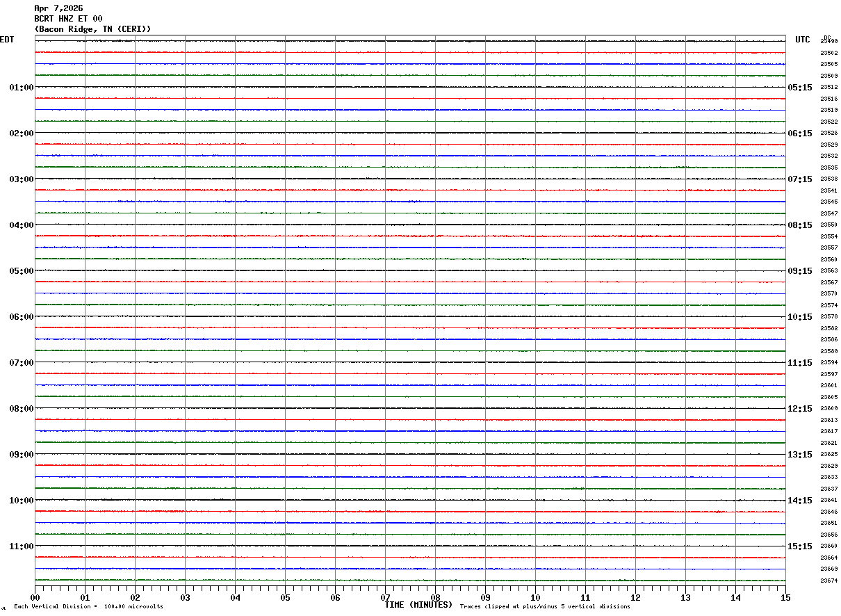Click the UTC time label "13:15"
The image size is (841, 616).
click(800, 455)
